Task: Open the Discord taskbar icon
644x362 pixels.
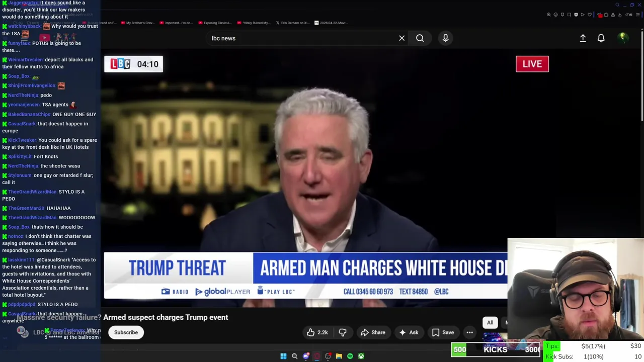Action: pos(305,356)
